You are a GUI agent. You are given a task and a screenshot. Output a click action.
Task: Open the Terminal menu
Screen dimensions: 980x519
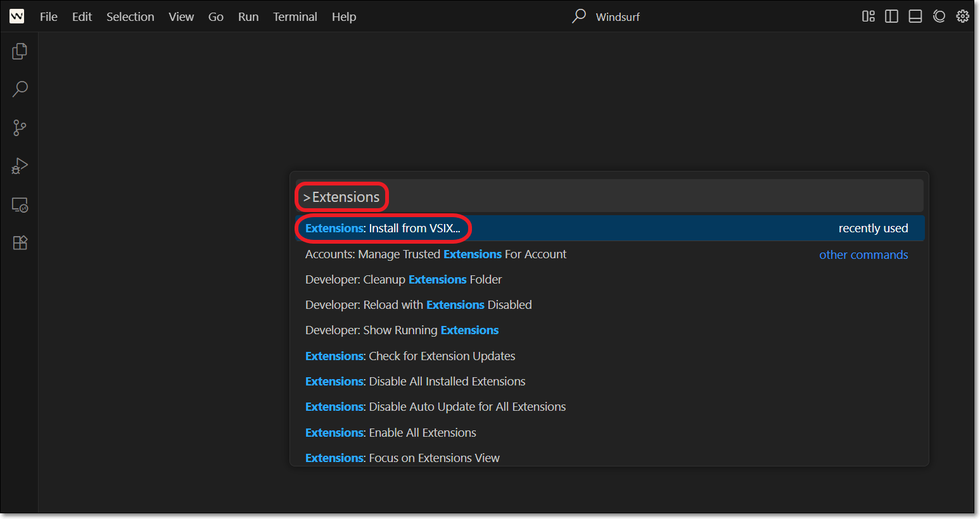tap(295, 17)
